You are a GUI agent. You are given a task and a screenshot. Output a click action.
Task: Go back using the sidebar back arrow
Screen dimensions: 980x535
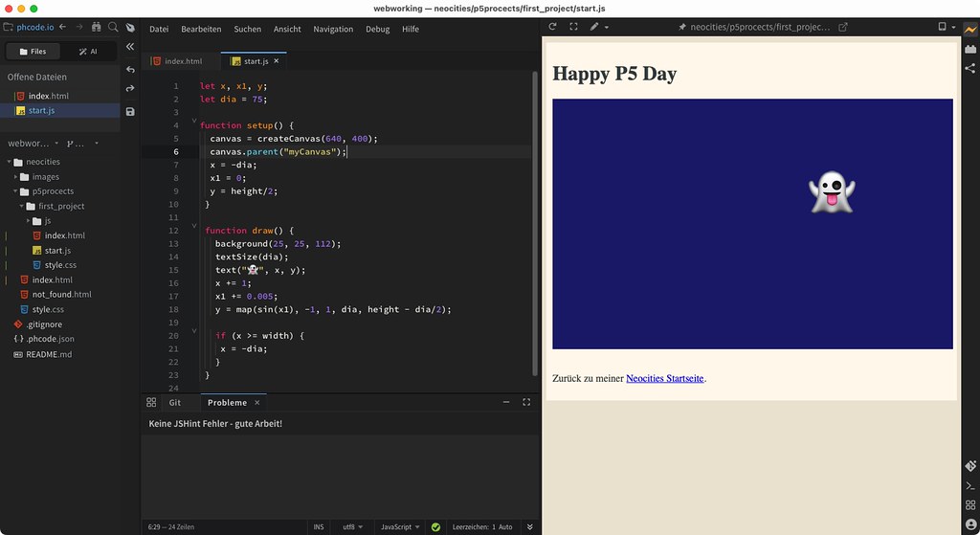(62, 27)
